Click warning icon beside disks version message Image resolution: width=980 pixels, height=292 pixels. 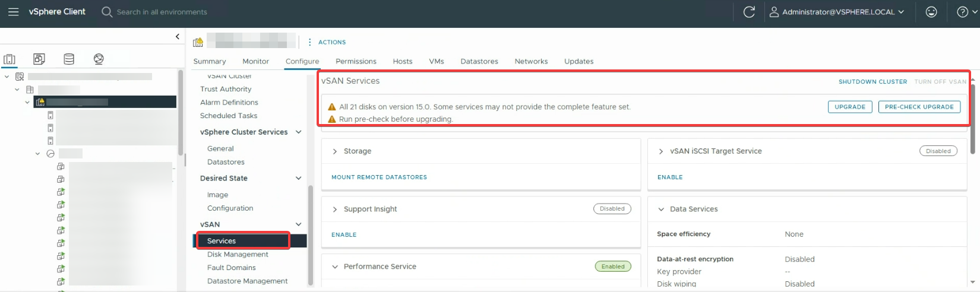(x=332, y=107)
